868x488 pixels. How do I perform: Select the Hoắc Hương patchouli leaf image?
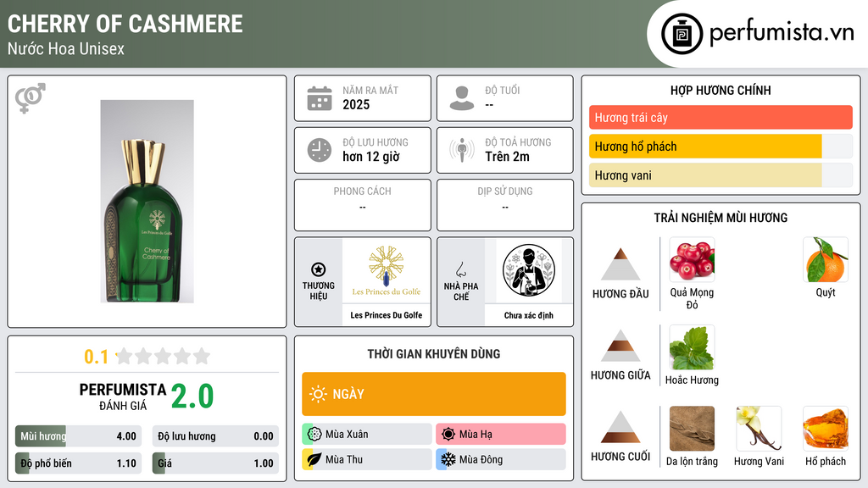pyautogui.click(x=692, y=347)
